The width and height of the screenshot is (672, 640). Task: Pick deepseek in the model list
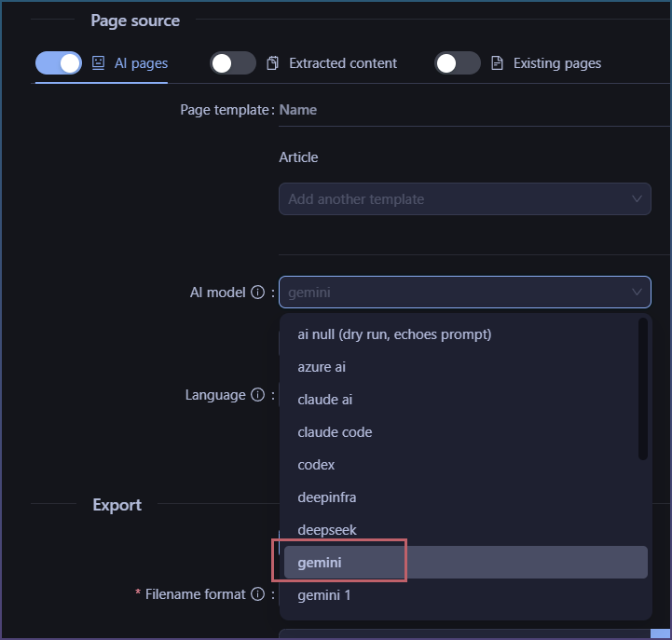[x=465, y=529]
